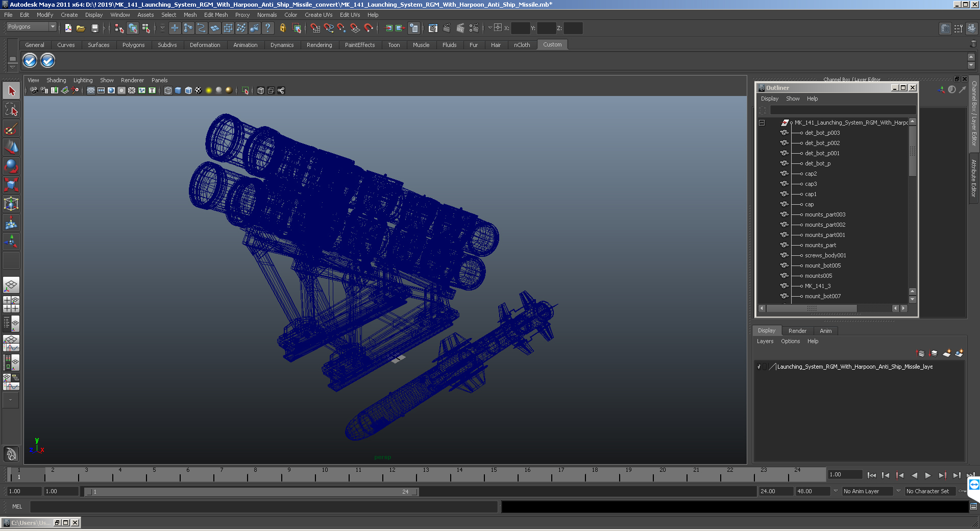Toggle smooth shade all blue cube icon
The image size is (980, 531).
[178, 90]
